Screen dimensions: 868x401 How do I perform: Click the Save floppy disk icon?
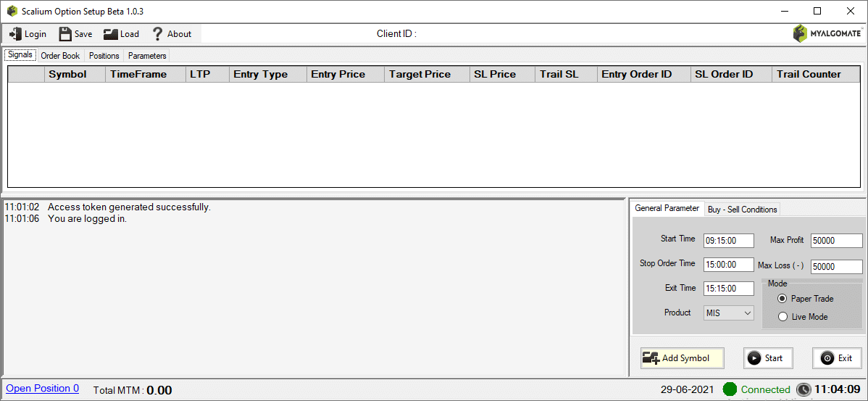coord(65,34)
